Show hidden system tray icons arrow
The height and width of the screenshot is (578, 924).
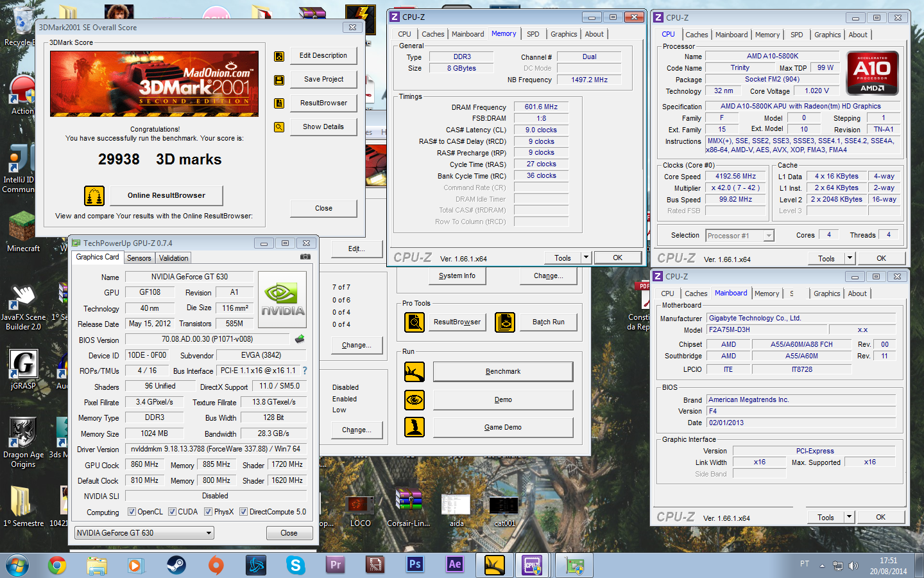point(822,566)
